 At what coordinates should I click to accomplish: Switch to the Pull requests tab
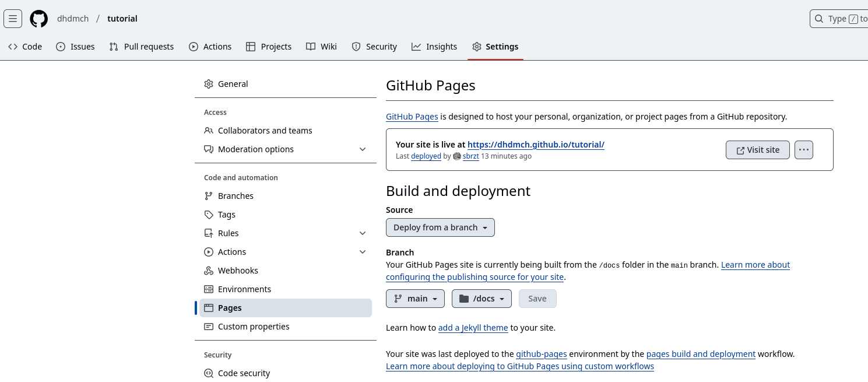142,47
